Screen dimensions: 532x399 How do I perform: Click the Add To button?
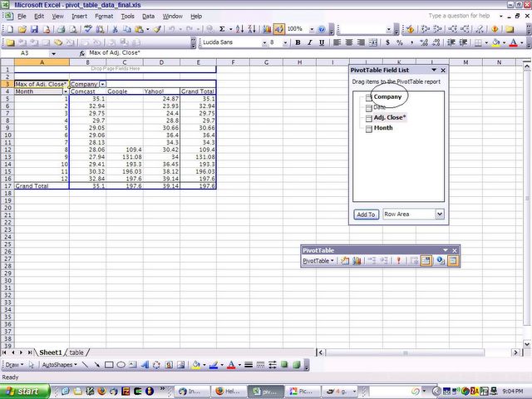366,214
